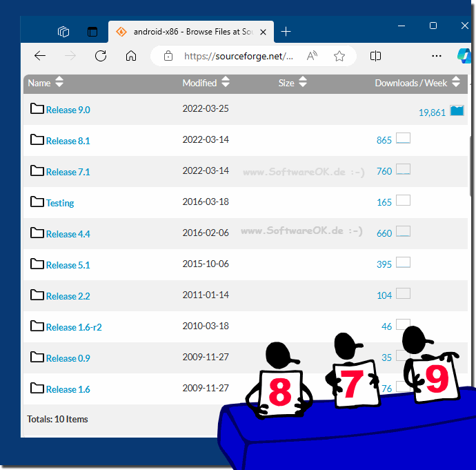Open the Release 8.1 folder link

(68, 141)
